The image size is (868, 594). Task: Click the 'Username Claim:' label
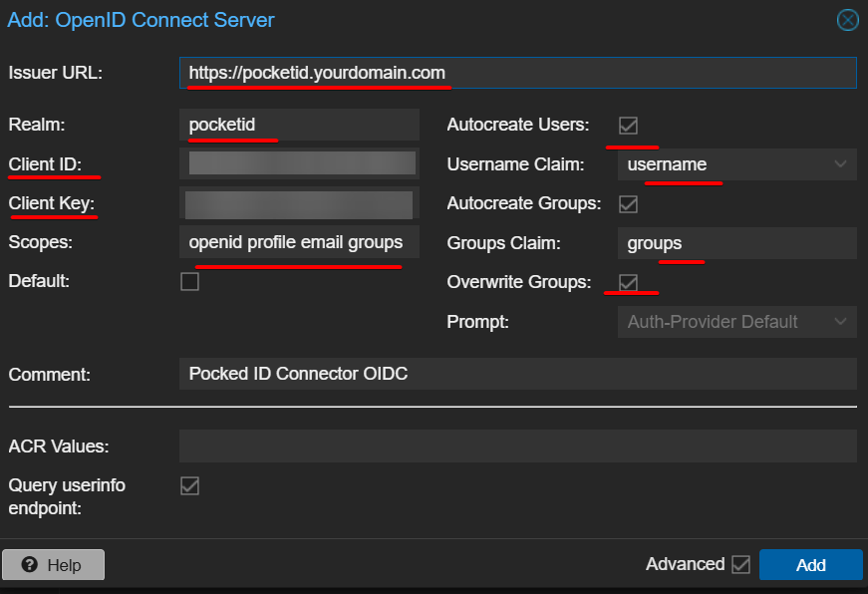(x=515, y=164)
